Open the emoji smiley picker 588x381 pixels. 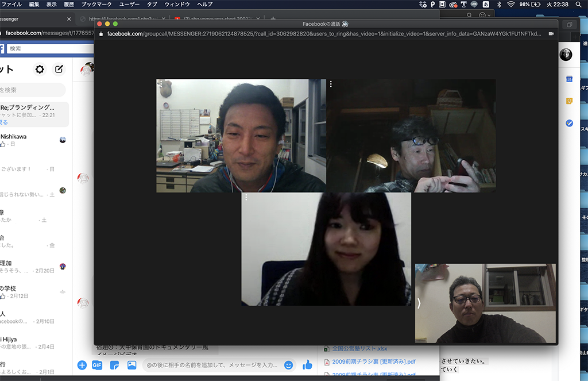[x=288, y=365]
